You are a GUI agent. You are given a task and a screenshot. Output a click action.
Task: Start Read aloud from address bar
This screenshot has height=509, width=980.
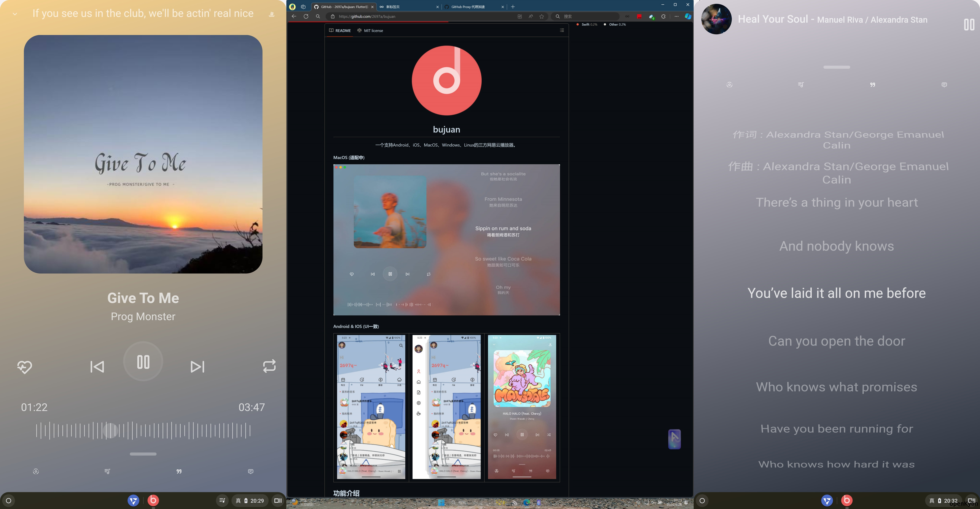tap(531, 16)
